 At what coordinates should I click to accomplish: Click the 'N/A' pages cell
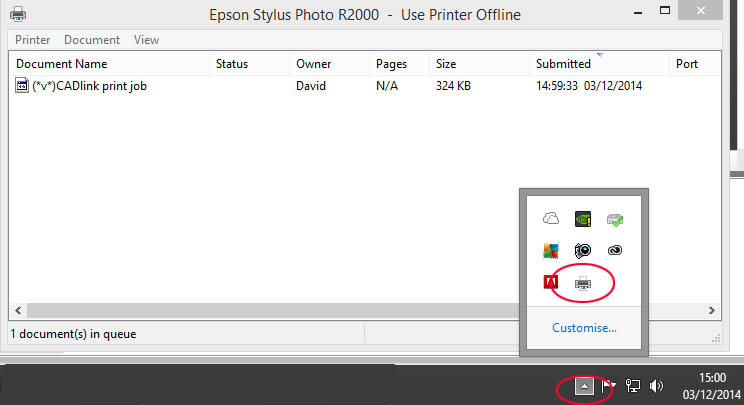pos(387,86)
